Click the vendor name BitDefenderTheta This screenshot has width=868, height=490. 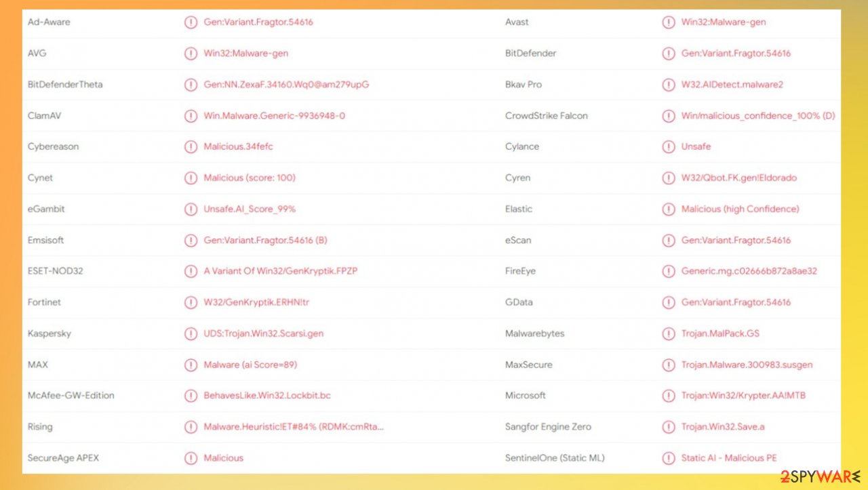[65, 85]
